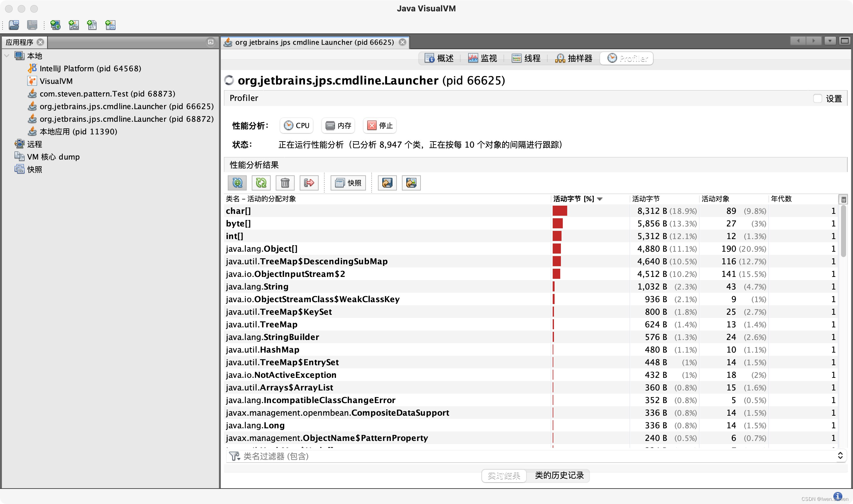
Task: Click refresh results now icon
Action: 261,183
